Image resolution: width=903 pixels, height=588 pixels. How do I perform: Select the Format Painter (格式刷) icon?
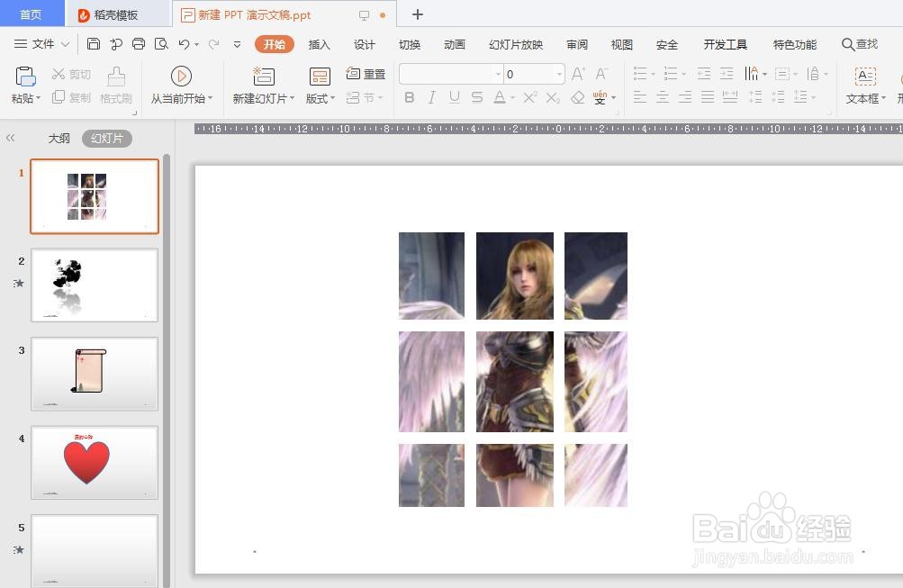(x=116, y=77)
